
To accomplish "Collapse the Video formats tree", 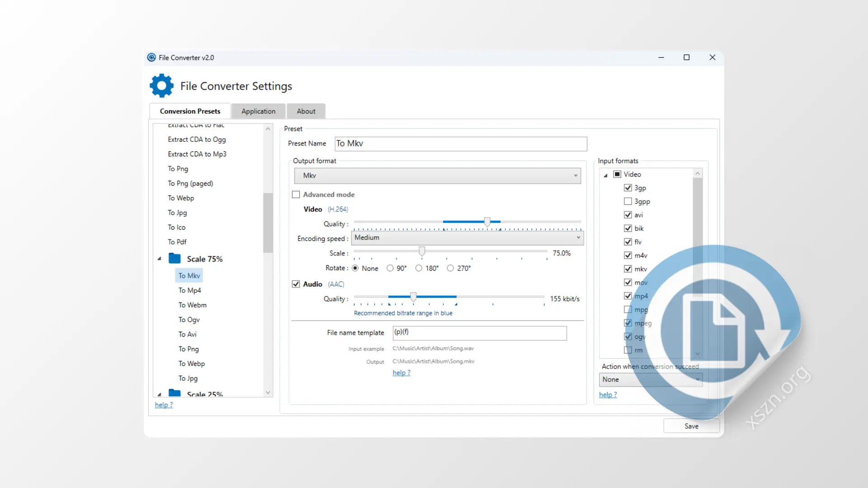I will pyautogui.click(x=605, y=174).
